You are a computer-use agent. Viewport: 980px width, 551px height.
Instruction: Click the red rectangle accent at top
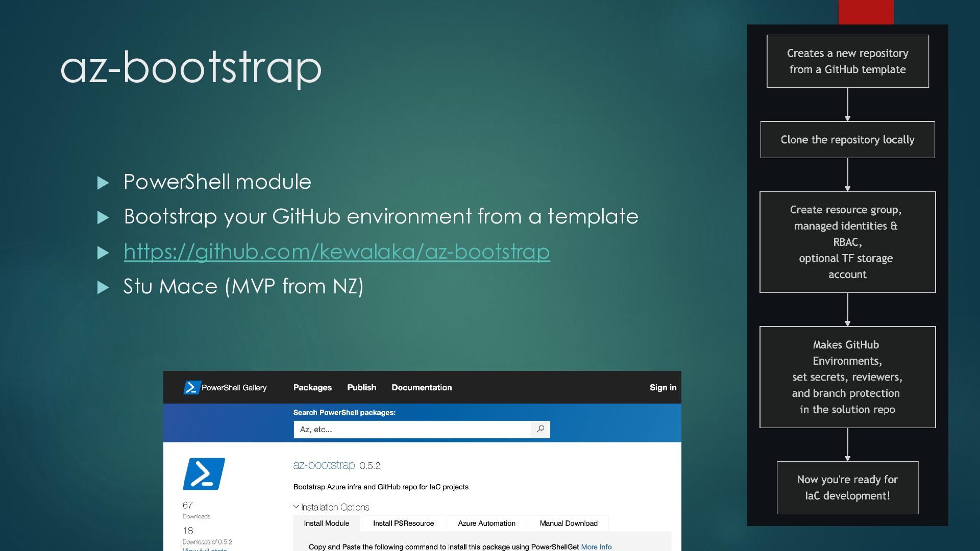866,12
